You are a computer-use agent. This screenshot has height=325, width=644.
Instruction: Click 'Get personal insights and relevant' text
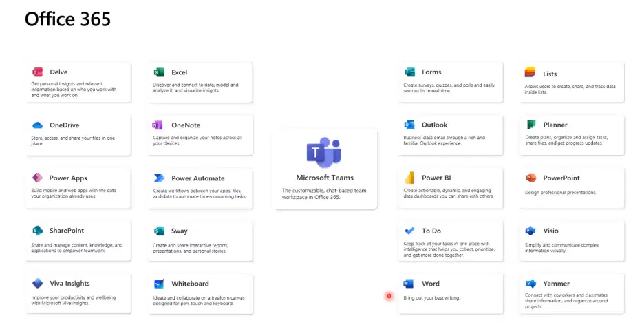74,89
